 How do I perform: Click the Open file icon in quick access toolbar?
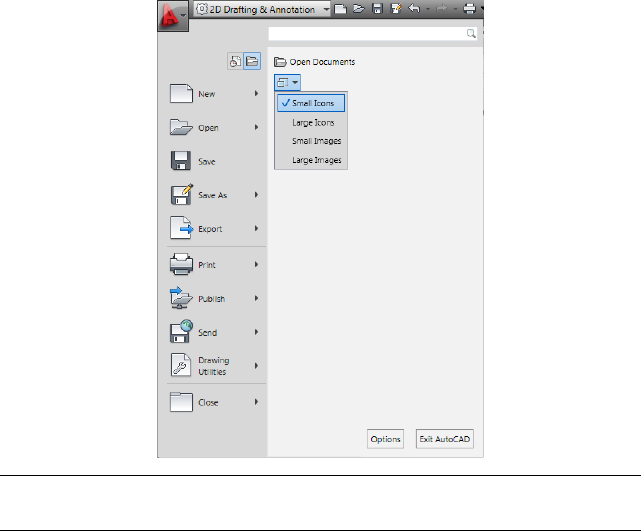[359, 9]
